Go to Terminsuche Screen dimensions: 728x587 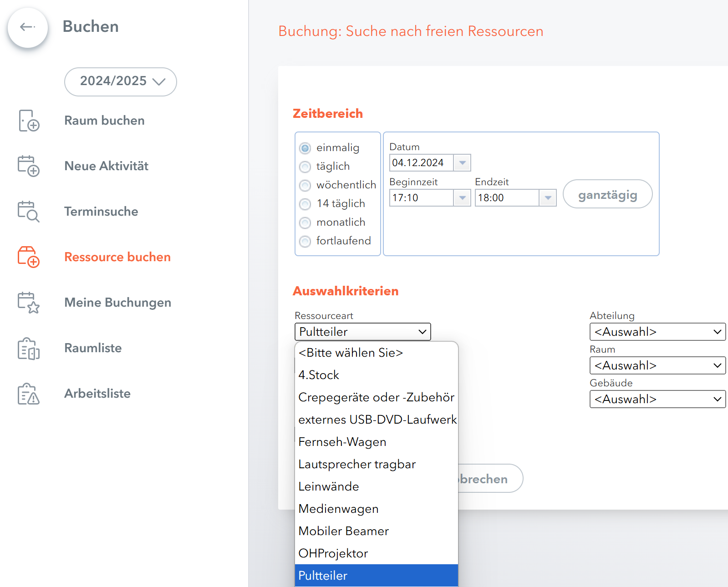pyautogui.click(x=101, y=212)
